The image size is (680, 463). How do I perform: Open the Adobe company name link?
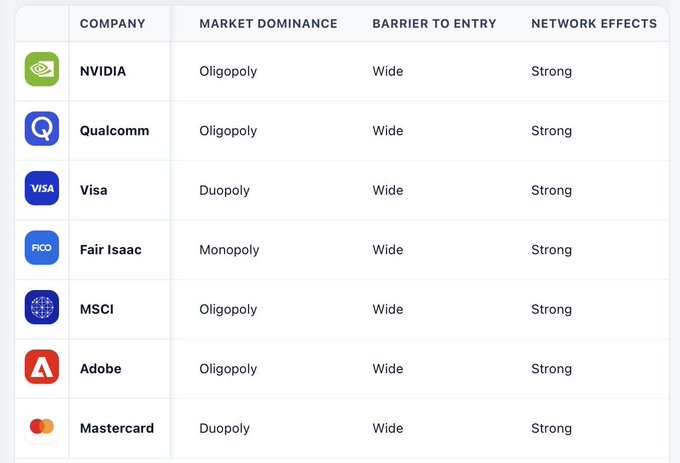coord(101,368)
